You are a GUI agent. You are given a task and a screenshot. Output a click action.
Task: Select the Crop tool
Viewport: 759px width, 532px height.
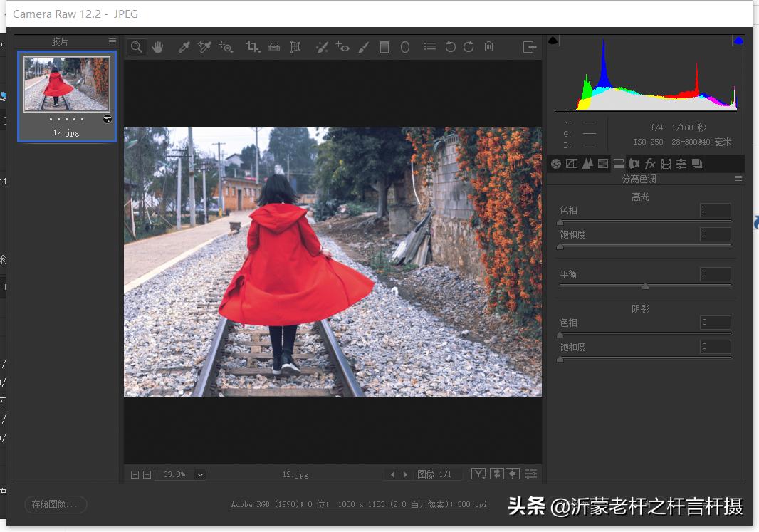[252, 47]
